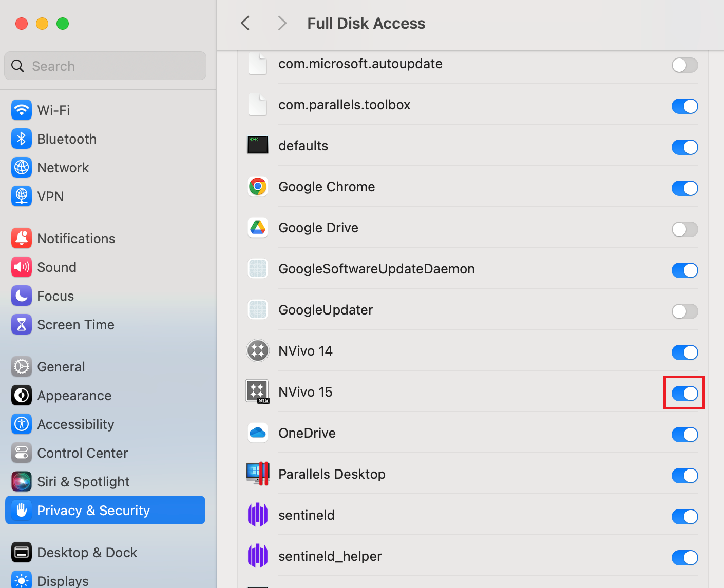The height and width of the screenshot is (588, 724).
Task: Click the Google Drive icon
Action: 257,227
